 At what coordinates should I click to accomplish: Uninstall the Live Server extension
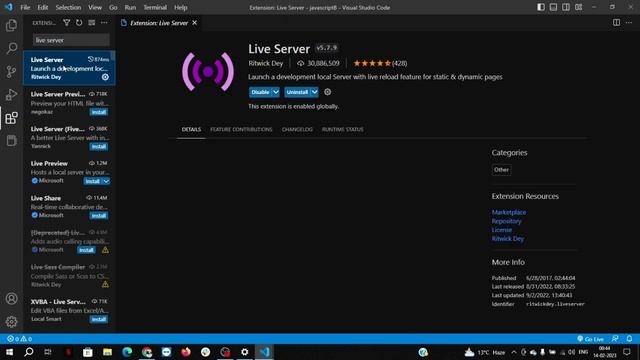(x=297, y=92)
